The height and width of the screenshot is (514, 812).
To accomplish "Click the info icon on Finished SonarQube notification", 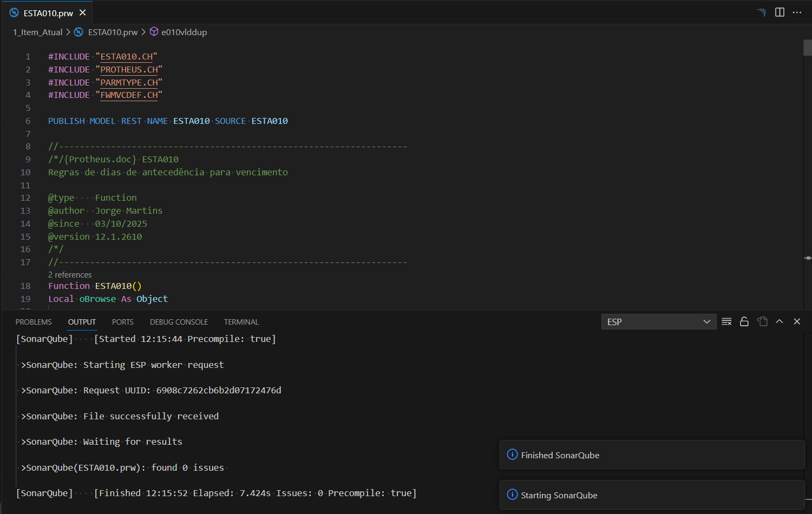I will pyautogui.click(x=512, y=454).
